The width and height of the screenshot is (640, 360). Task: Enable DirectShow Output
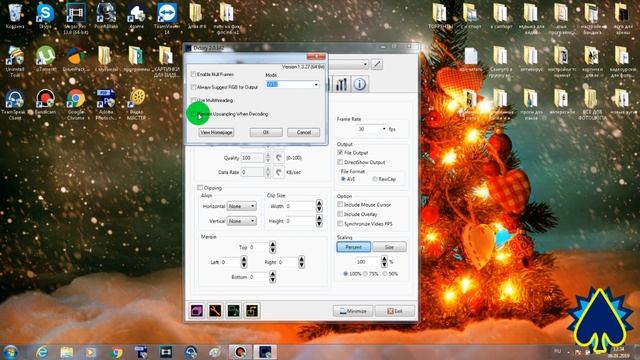pyautogui.click(x=340, y=162)
